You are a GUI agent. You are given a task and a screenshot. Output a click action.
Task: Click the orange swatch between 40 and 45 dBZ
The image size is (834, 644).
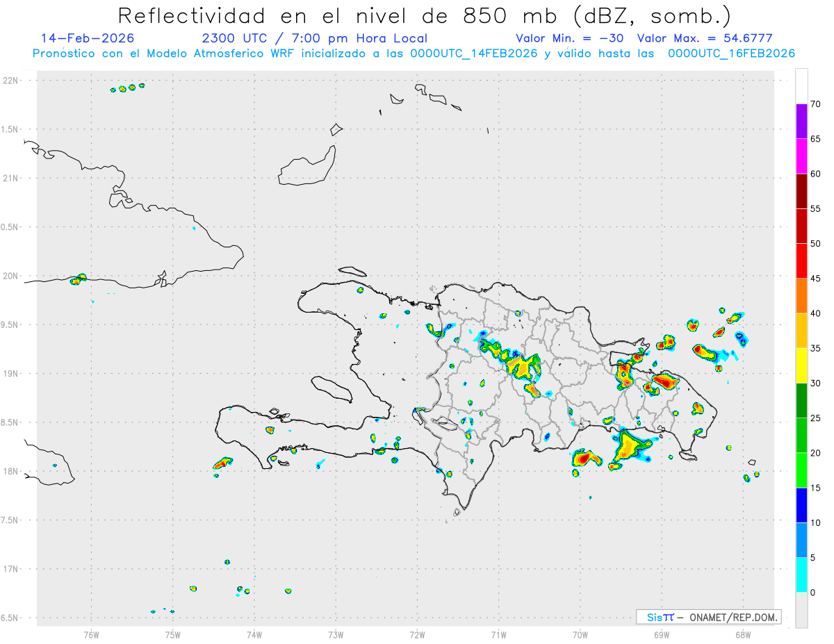click(801, 296)
